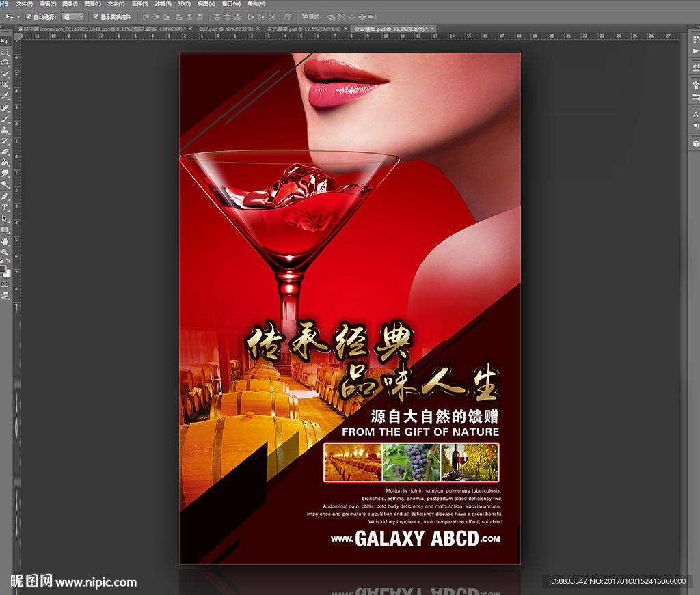Activate the Hand tool
Image resolution: width=700 pixels, height=595 pixels.
[5, 240]
